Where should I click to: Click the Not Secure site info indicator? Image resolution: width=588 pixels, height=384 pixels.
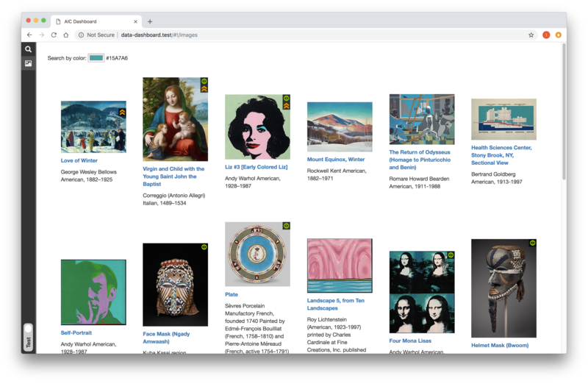tap(96, 35)
